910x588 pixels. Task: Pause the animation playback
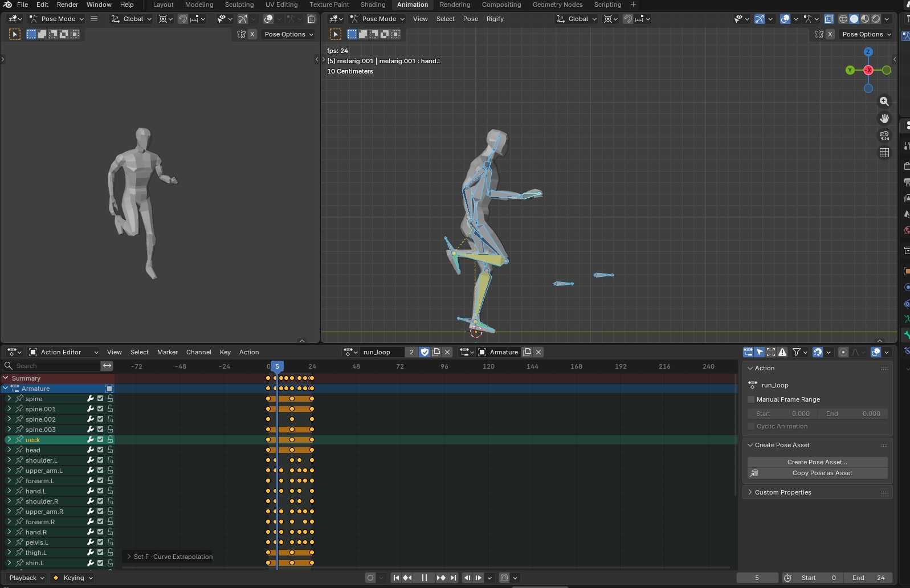[424, 578]
